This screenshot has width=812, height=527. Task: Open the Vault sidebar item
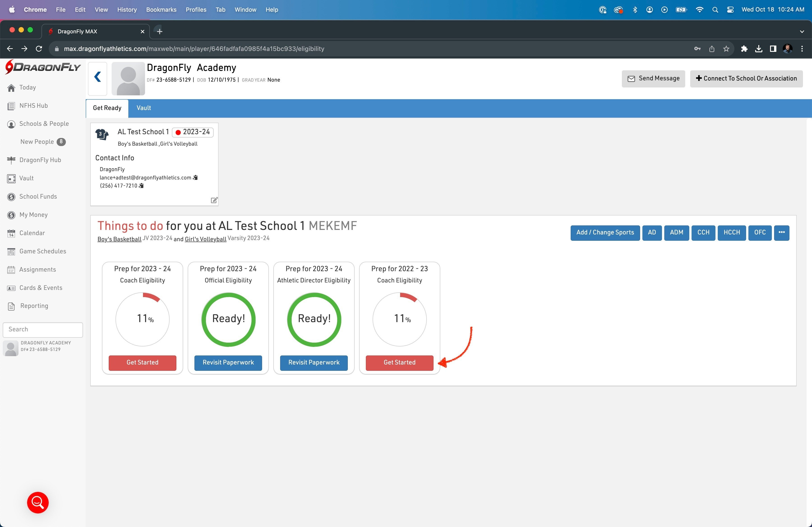[x=26, y=178]
